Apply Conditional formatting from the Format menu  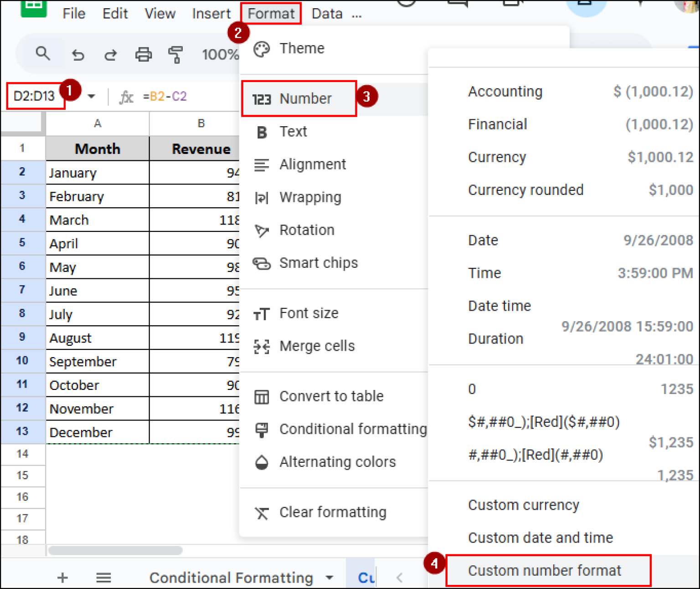[353, 429]
